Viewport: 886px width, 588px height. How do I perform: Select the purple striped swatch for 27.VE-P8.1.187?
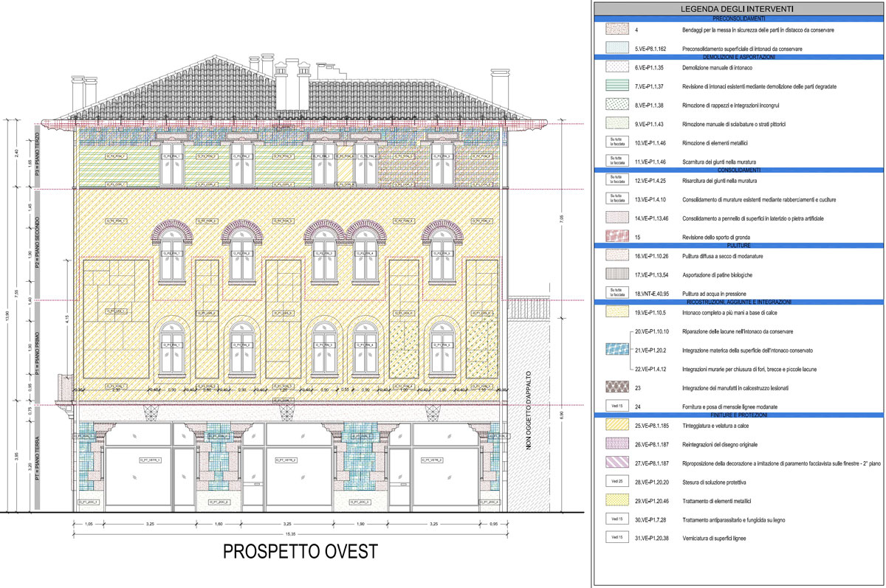(615, 463)
